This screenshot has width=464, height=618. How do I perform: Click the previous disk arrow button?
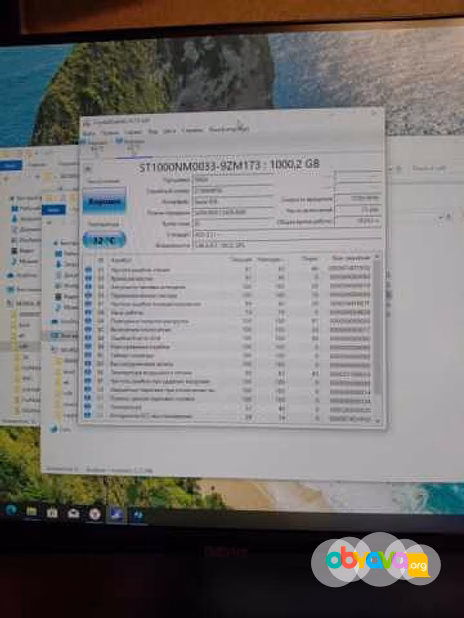pyautogui.click(x=88, y=169)
